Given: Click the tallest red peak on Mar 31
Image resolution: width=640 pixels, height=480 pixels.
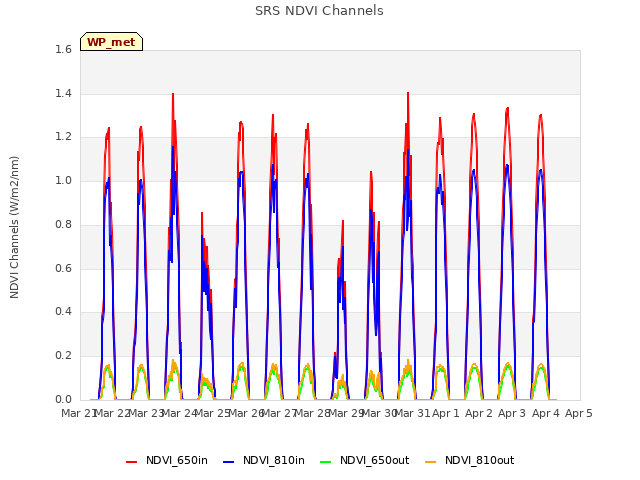Looking at the screenshot, I should coord(408,93).
